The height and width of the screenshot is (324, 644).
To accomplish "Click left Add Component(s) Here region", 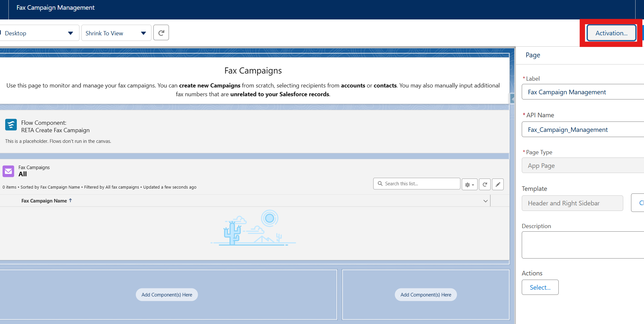I will coord(167,295).
